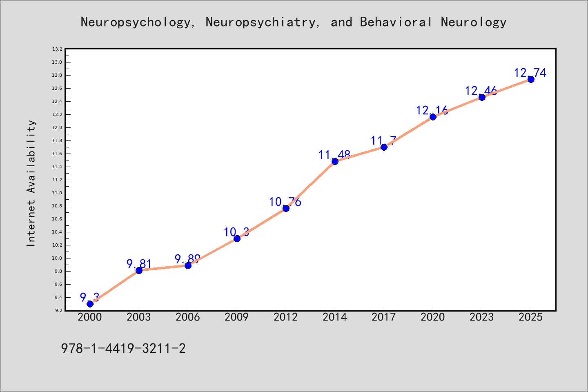Screen dimensions: 588x392
Task: Click the y-axis tick label 13.2
Action: pyautogui.click(x=57, y=49)
